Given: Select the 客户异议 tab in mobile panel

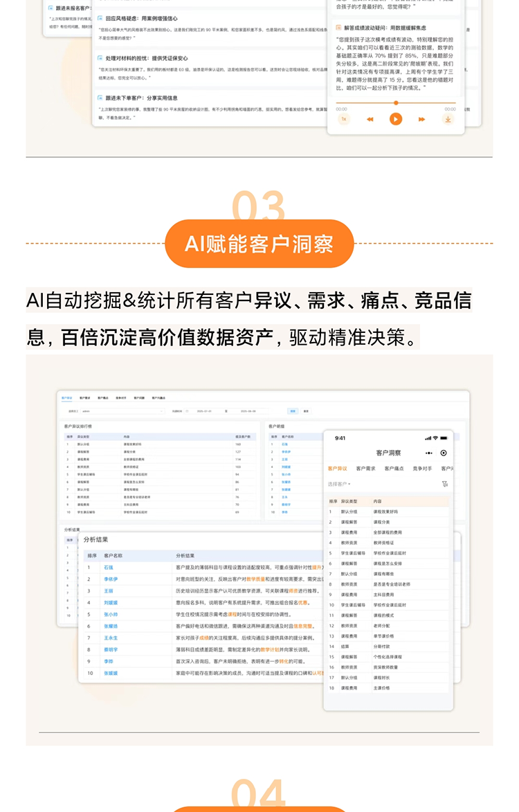Looking at the screenshot, I should [x=338, y=469].
